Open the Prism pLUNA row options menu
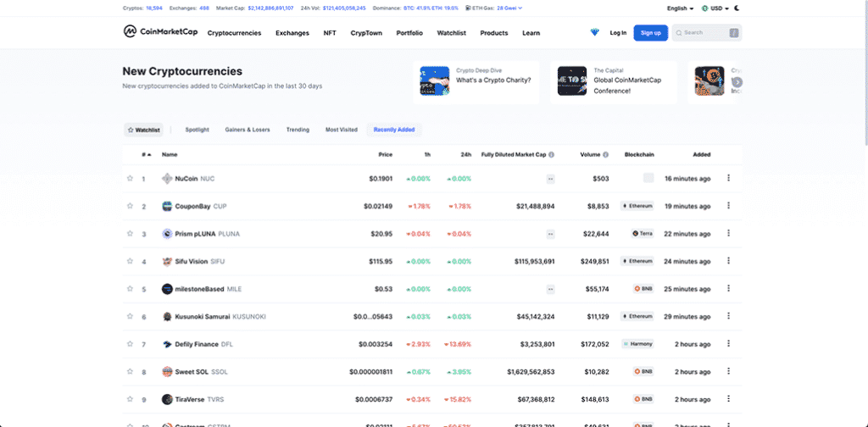 tap(728, 233)
